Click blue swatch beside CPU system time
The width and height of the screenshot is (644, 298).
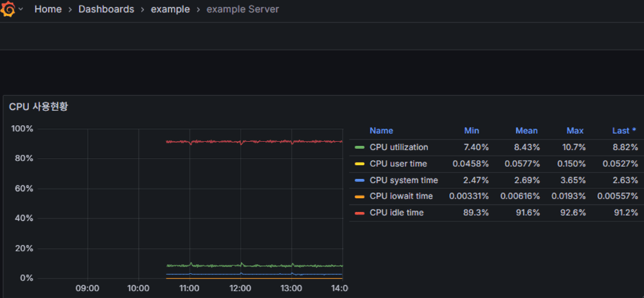(x=360, y=180)
